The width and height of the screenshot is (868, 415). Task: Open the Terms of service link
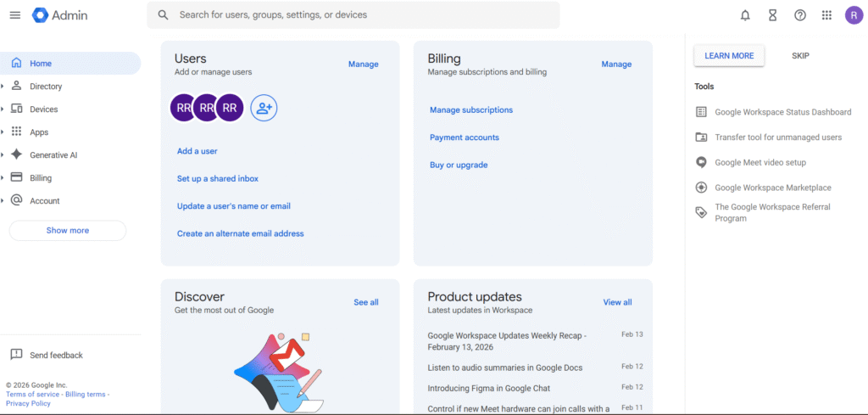(x=33, y=395)
